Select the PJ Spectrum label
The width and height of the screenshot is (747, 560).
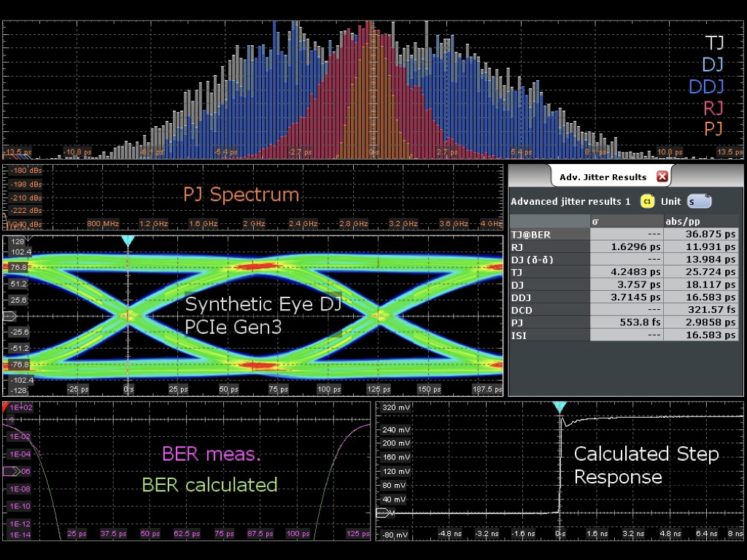click(x=241, y=195)
